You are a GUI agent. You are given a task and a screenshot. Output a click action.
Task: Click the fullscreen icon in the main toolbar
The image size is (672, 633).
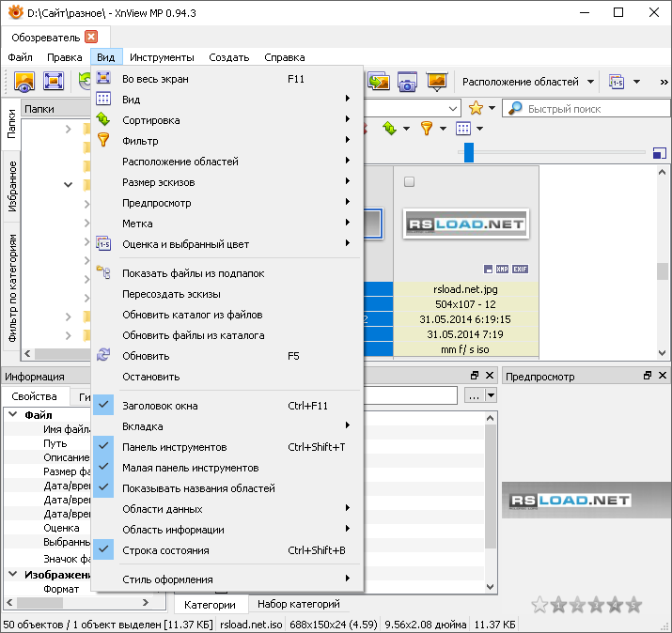tap(54, 82)
